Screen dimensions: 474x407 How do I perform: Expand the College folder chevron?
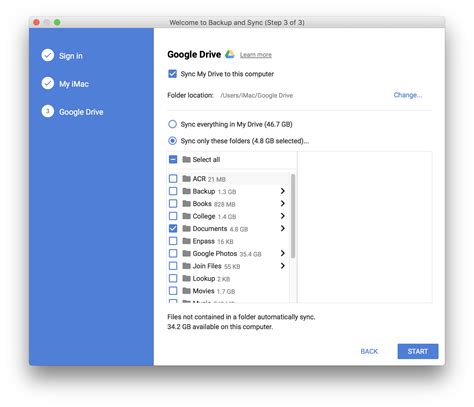click(x=283, y=216)
